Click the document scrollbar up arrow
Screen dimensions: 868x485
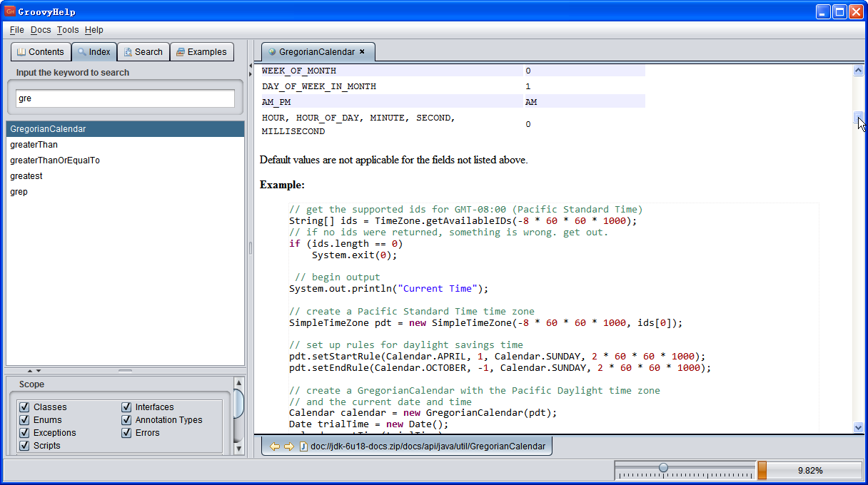pyautogui.click(x=858, y=71)
